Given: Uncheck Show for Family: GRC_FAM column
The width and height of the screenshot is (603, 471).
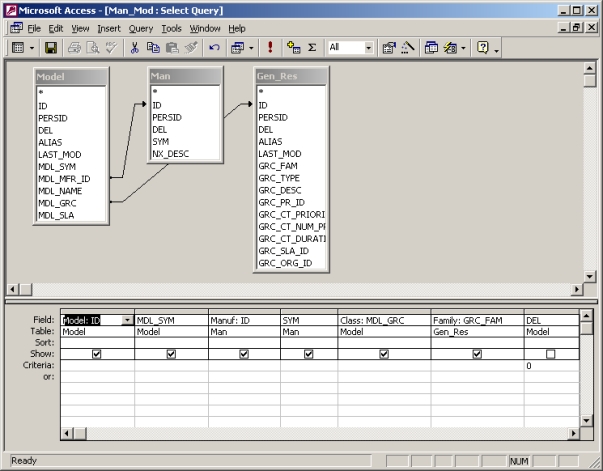Looking at the screenshot, I should tap(477, 354).
